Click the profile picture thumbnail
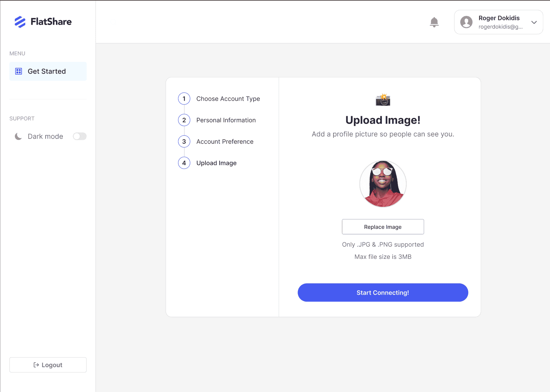 [x=383, y=184]
